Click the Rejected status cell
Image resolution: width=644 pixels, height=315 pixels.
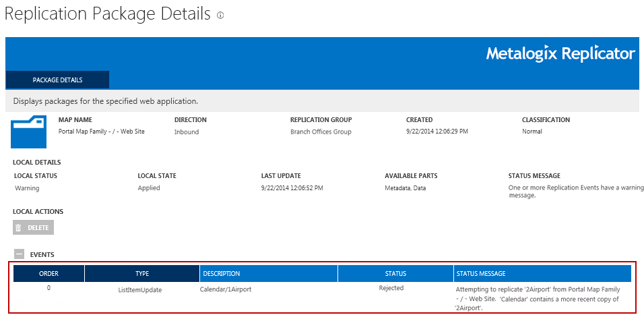[391, 288]
